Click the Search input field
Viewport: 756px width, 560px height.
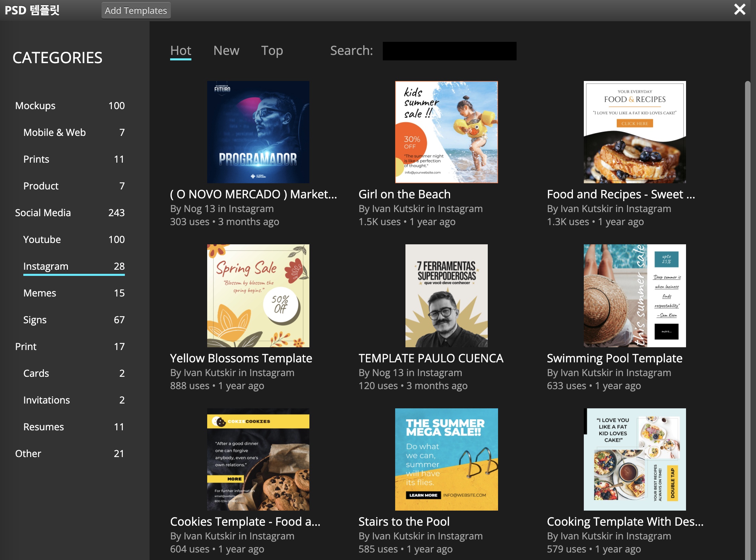449,51
